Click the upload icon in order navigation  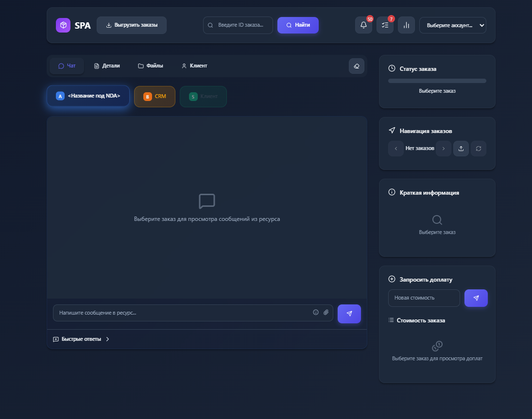(x=461, y=149)
